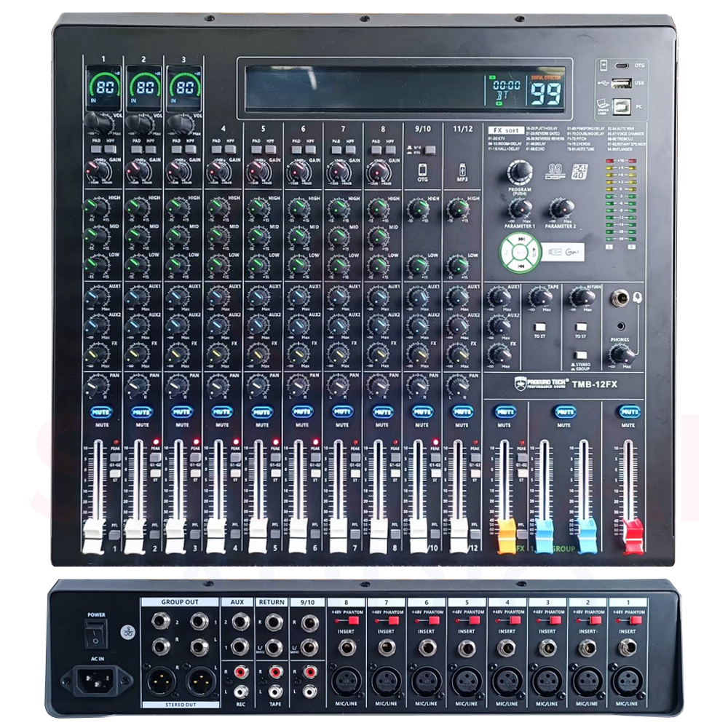Mute the main red-fader master channel
The width and height of the screenshot is (728, 728).
tap(629, 412)
